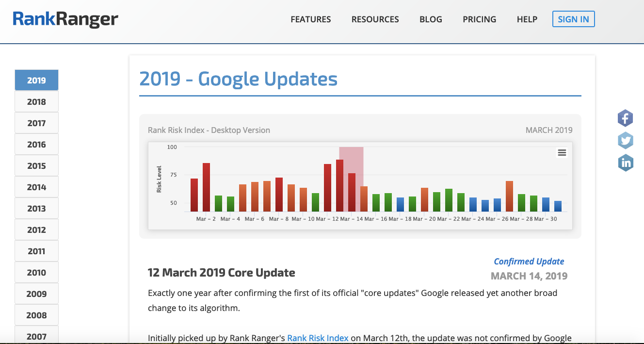Follow the Rank Risk Index link
Viewport: 644px width, 344px height.
tap(318, 338)
